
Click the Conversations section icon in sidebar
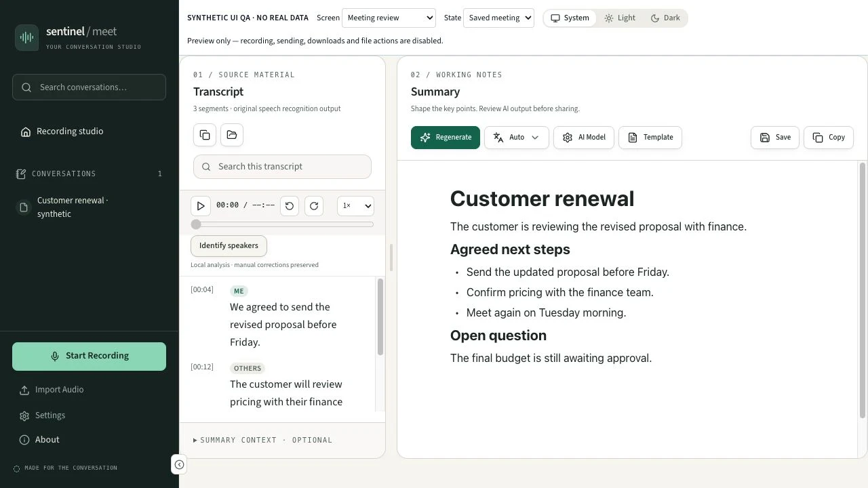point(21,174)
